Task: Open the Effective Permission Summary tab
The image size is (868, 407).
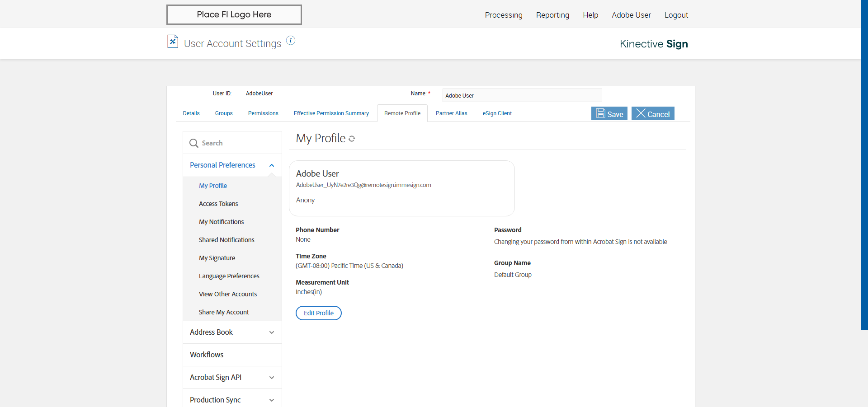Action: coord(331,113)
